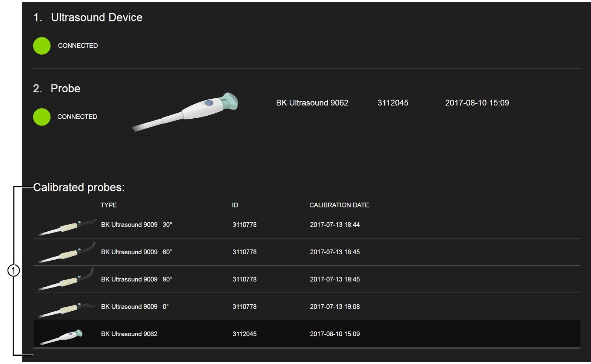The image size is (591, 364).
Task: Click ID 3110778 in the 60° row
Action: coord(244,252)
